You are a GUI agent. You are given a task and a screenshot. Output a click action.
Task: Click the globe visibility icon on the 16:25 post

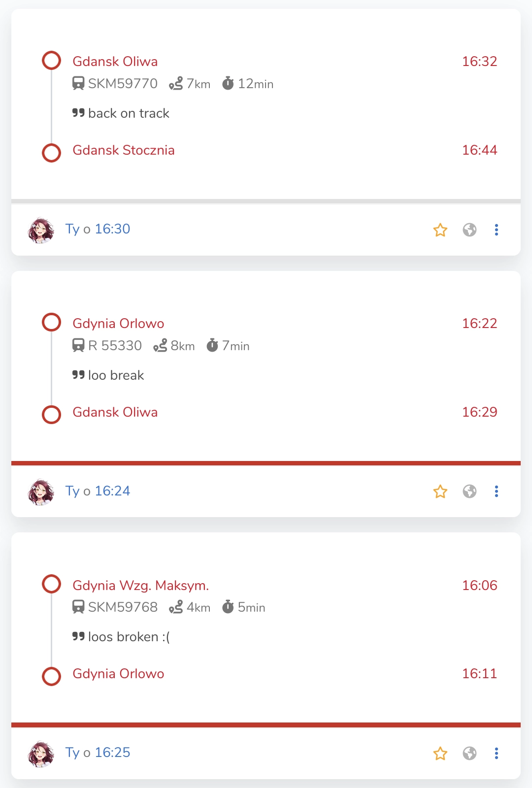(469, 754)
